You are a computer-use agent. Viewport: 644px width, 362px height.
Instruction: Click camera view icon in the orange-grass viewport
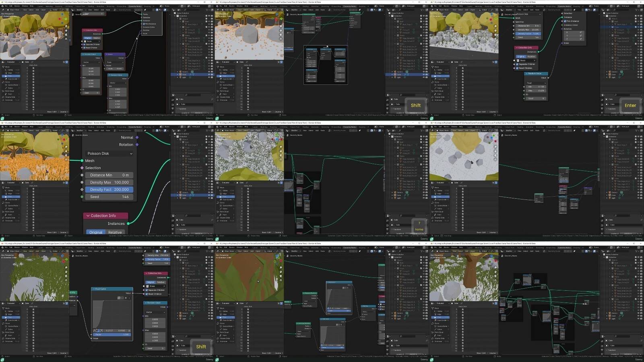pyautogui.click(x=66, y=155)
